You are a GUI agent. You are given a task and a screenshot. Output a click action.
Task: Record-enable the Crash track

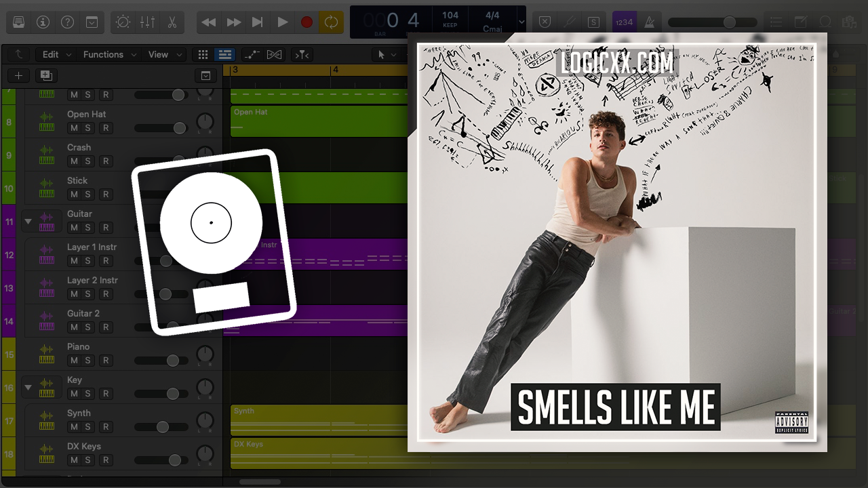click(106, 161)
